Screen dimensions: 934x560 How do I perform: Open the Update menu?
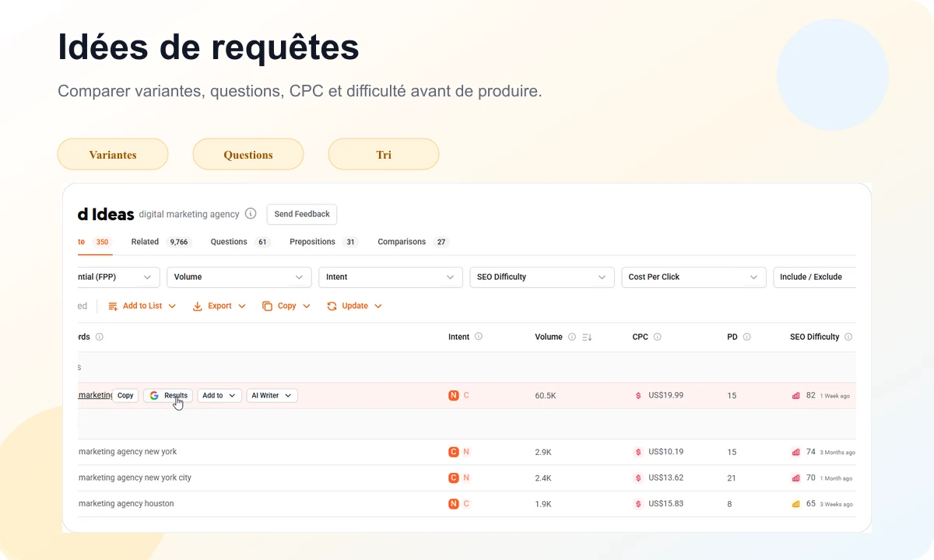[x=355, y=306]
